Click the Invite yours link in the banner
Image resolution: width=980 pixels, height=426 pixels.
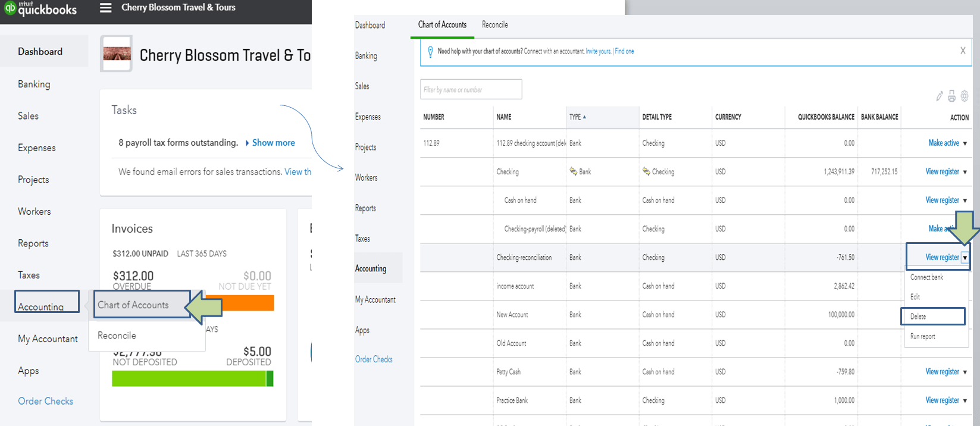[598, 51]
